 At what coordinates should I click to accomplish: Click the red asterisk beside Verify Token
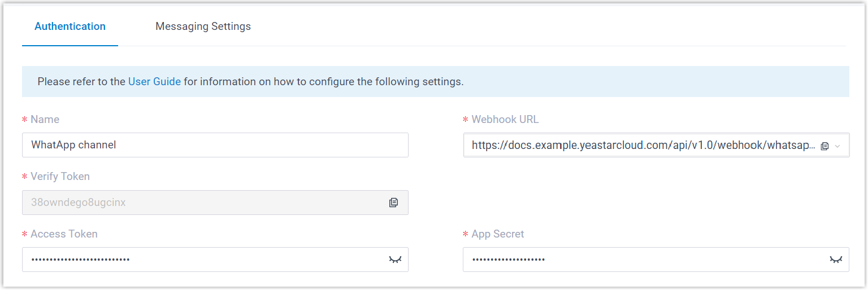(24, 177)
